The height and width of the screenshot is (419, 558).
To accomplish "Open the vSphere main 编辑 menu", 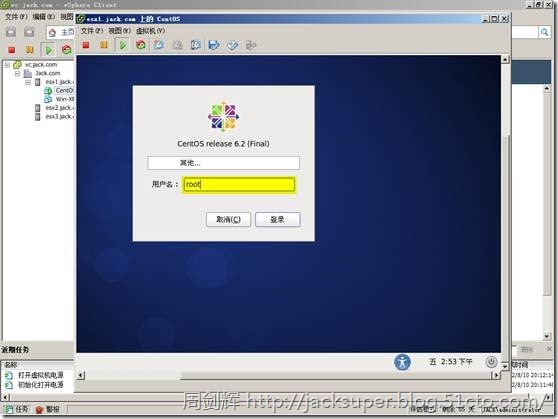I will 43,17.
